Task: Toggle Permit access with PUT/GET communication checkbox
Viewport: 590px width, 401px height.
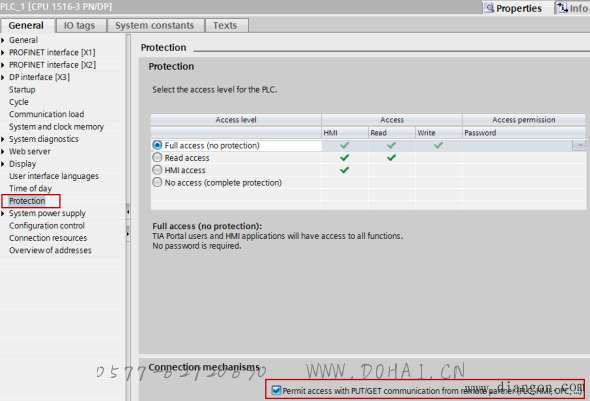Action: (276, 390)
